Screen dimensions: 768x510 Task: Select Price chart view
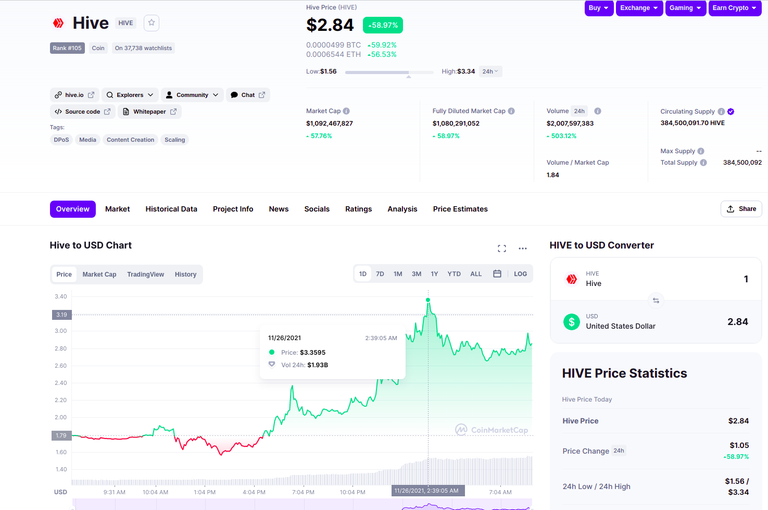coord(64,274)
